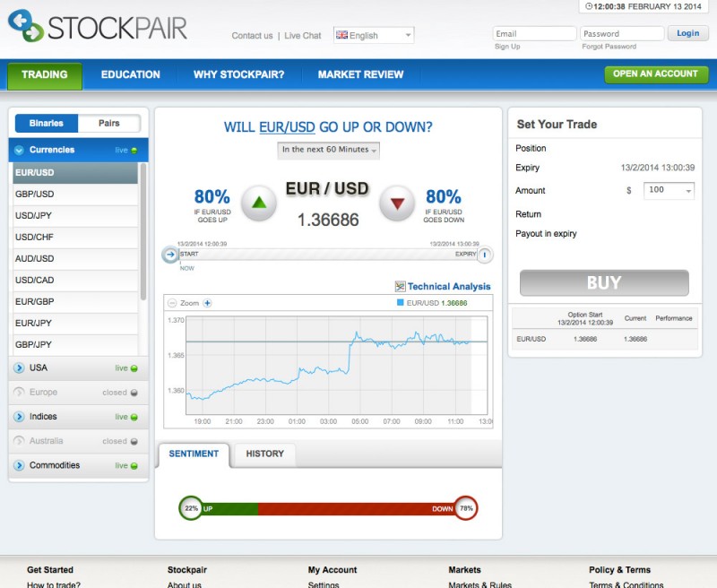Screen dimensions: 717x588
Task: Click the Australia closed status indicator
Action: (x=134, y=441)
